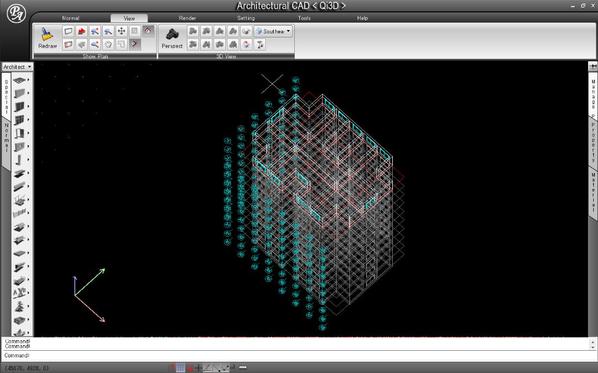Switch to the Special vertical side tab

pyautogui.click(x=6, y=95)
